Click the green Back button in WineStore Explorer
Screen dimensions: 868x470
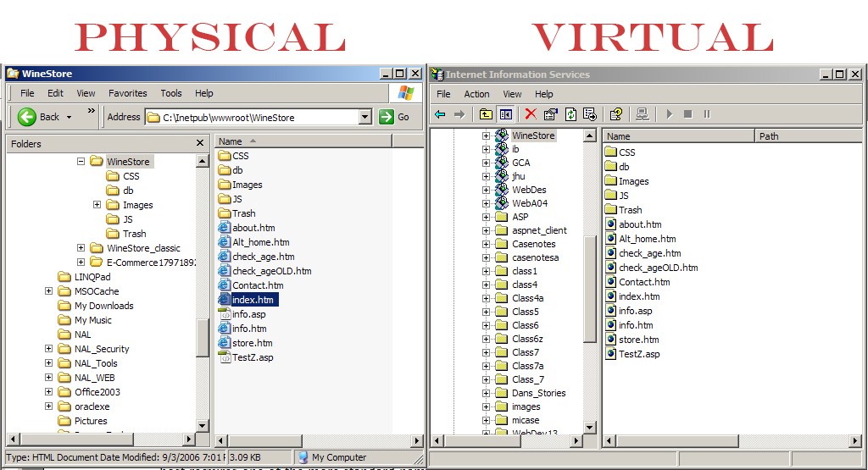click(26, 117)
